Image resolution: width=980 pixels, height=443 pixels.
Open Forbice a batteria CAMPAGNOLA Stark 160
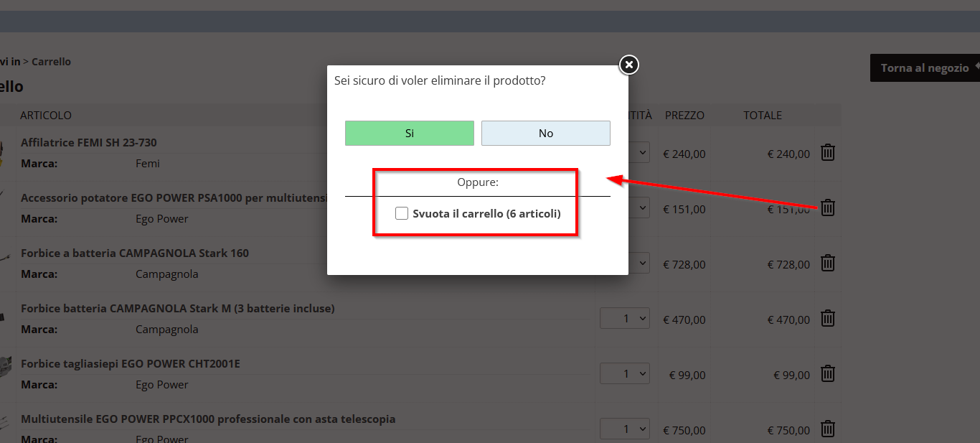(135, 253)
